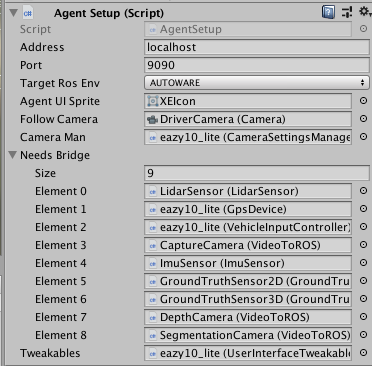This screenshot has width=372, height=366.
Task: Click Element 8 SegmentationCamera field
Action: click(x=248, y=335)
